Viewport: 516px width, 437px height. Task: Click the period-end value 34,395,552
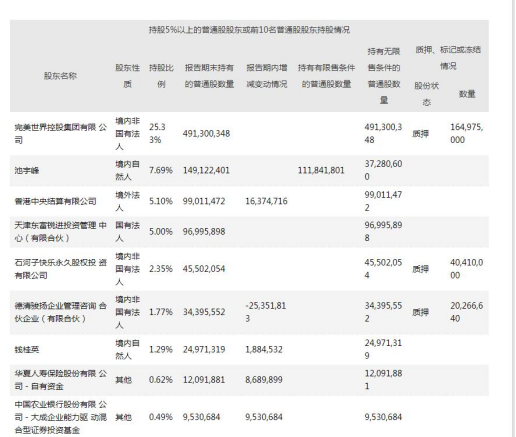[204, 312]
